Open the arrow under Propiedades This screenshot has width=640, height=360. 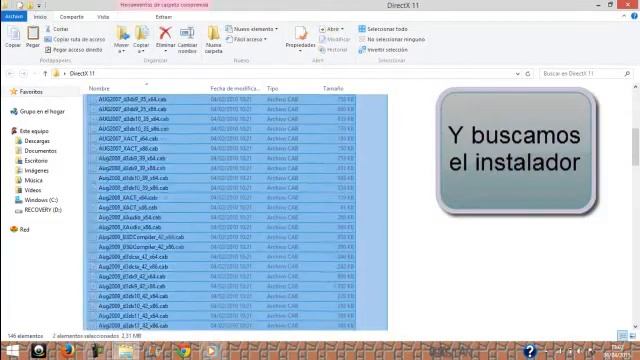coord(300,51)
